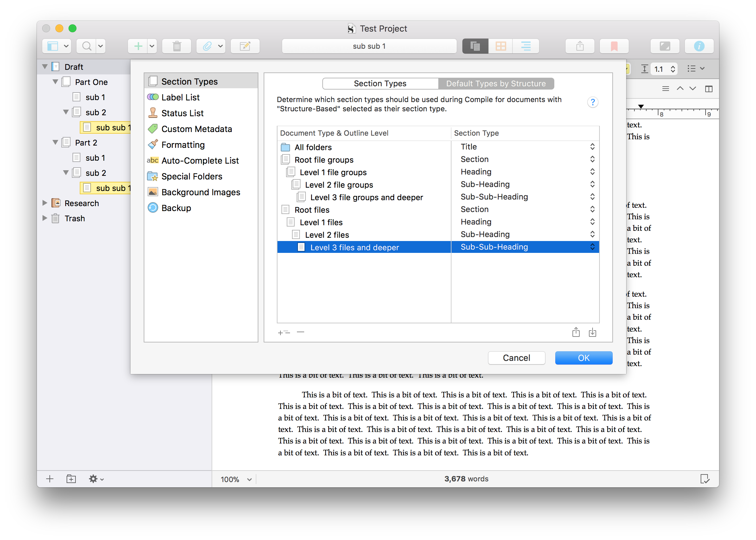Click the blue Inspector info icon
The height and width of the screenshot is (540, 756).
[x=699, y=46]
